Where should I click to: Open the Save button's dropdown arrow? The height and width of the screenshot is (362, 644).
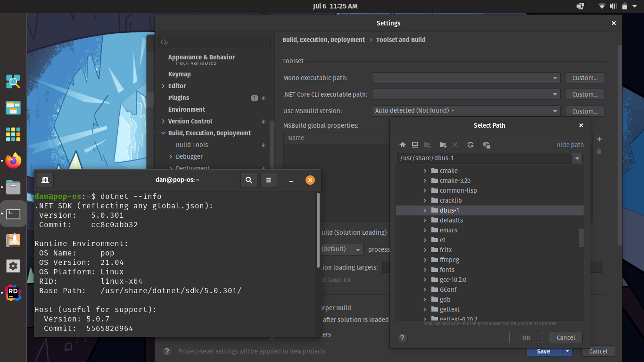(x=568, y=351)
